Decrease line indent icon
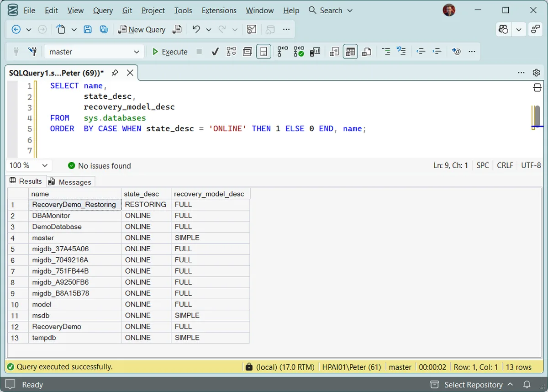Image resolution: width=548 pixels, height=392 pixels. coord(421,52)
